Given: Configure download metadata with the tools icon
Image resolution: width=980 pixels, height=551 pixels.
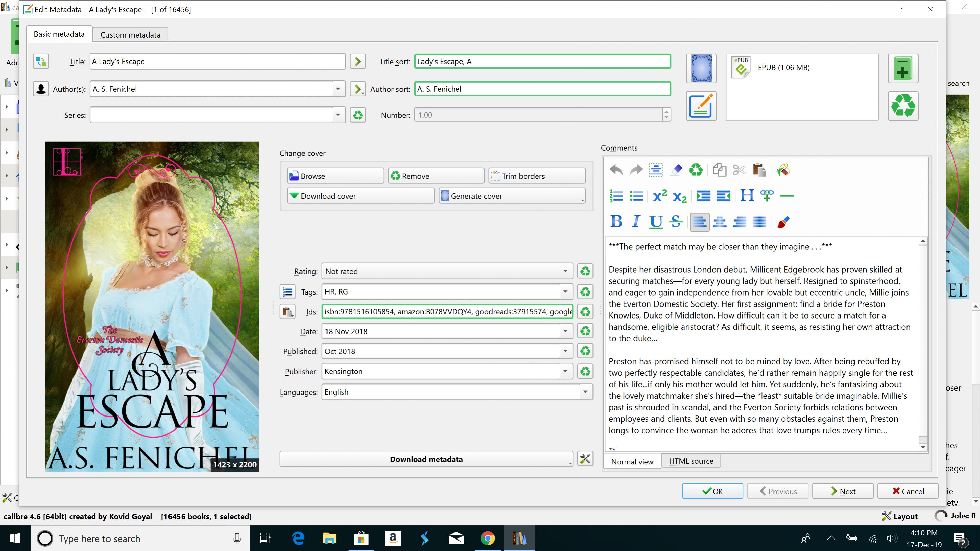Looking at the screenshot, I should tap(585, 459).
